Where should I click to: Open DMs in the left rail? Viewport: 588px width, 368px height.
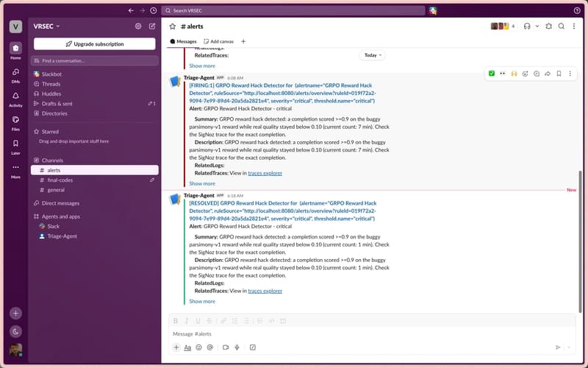(15, 75)
